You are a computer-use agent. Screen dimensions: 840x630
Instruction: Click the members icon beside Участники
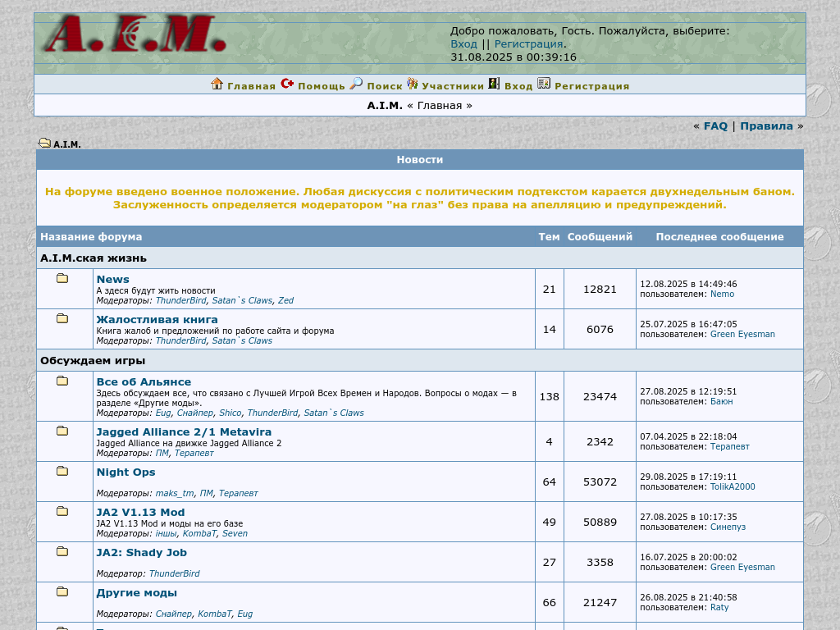tap(413, 84)
